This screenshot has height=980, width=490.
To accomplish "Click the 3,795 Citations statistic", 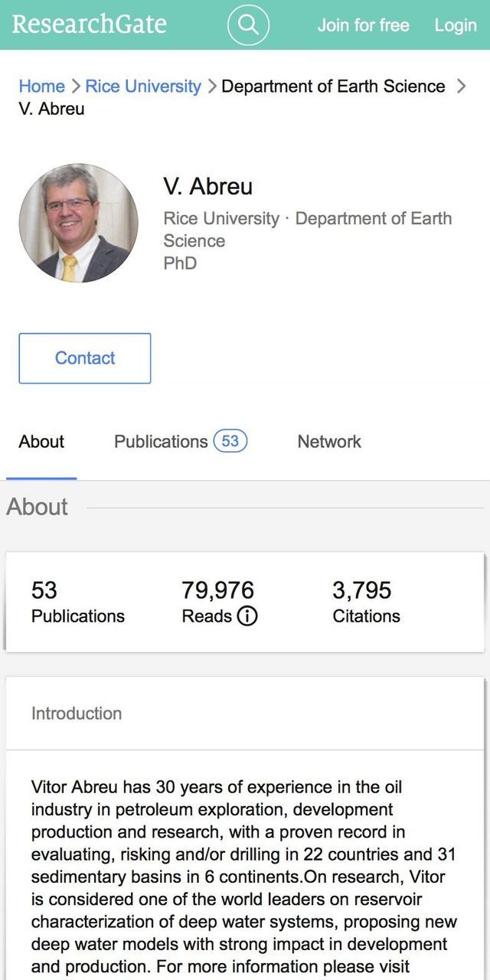I will [365, 602].
